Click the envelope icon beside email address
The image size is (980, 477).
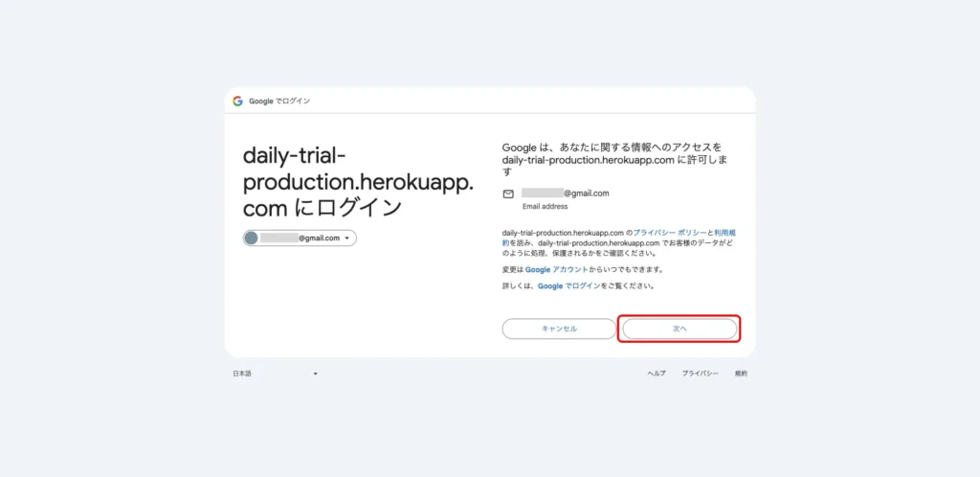[508, 193]
